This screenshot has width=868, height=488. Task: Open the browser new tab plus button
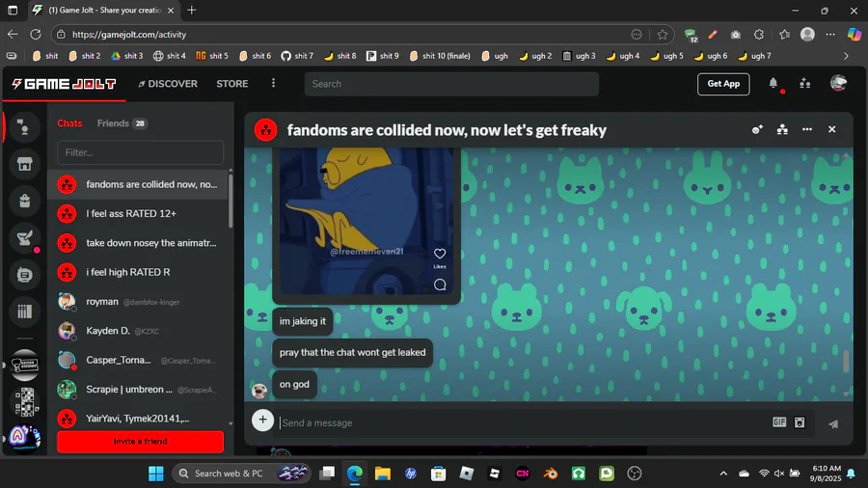192,10
